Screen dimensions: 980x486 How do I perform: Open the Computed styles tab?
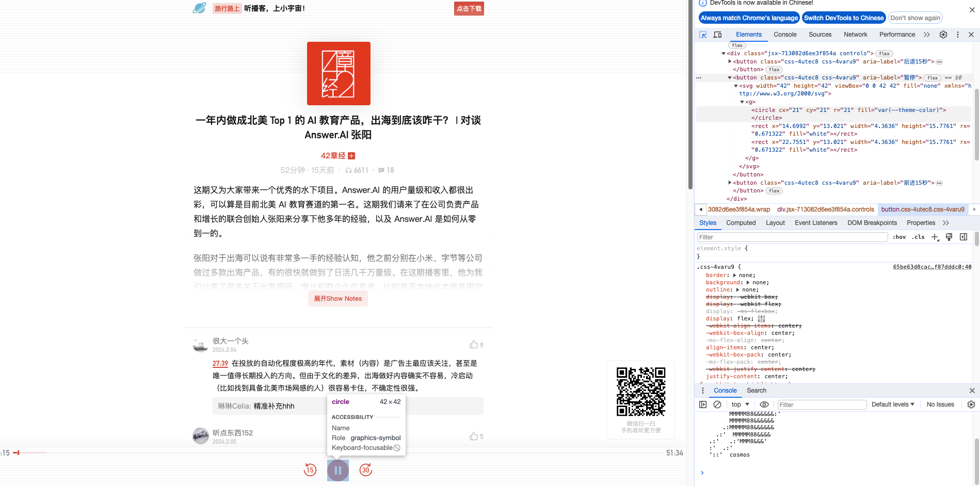tap(741, 223)
